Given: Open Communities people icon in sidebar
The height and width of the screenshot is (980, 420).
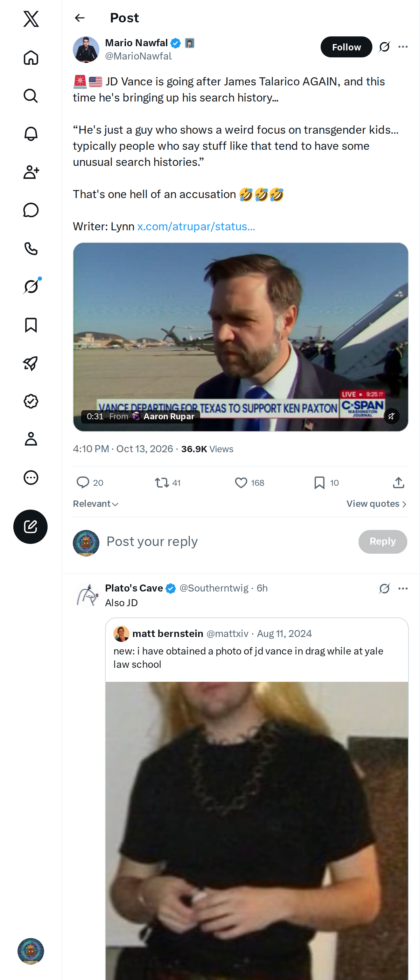Looking at the screenshot, I should click(x=31, y=172).
